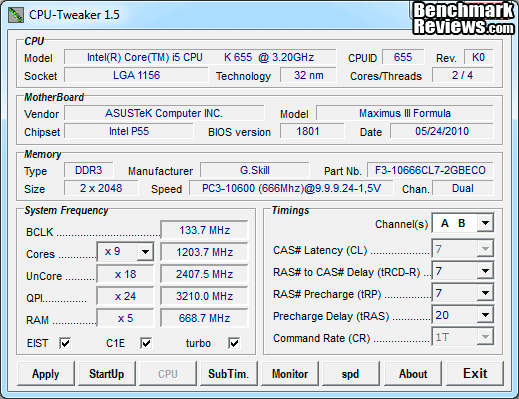519x399 pixels.
Task: Expand the RAS# to CAS# Delay dropdown
Action: tap(485, 271)
